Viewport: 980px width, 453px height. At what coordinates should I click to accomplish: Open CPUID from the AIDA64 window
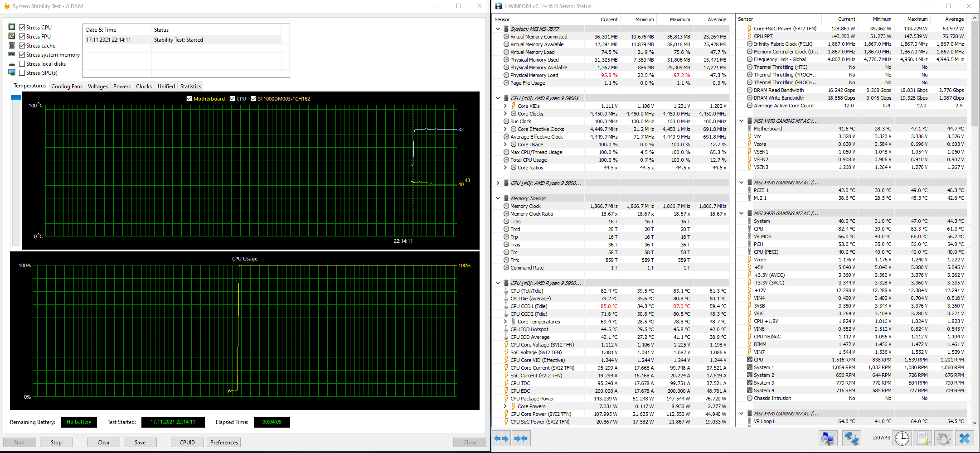pos(187,443)
